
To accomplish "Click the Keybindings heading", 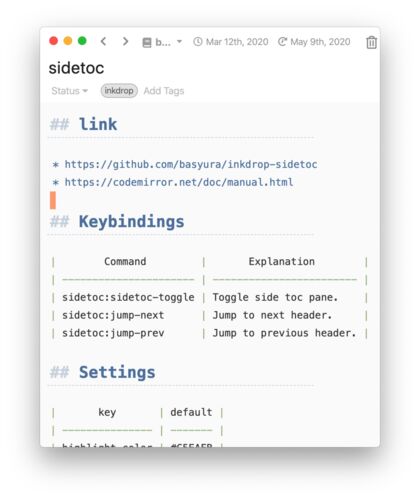I will point(131,222).
